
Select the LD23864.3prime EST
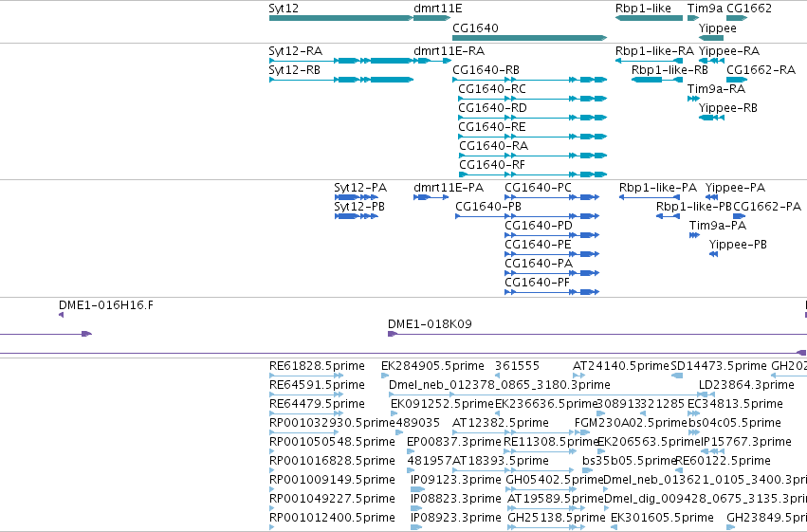707,395
